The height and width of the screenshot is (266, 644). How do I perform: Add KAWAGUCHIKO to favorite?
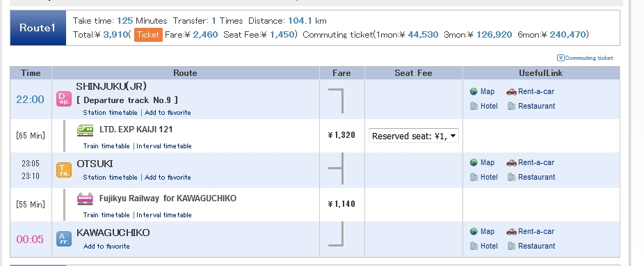click(106, 247)
